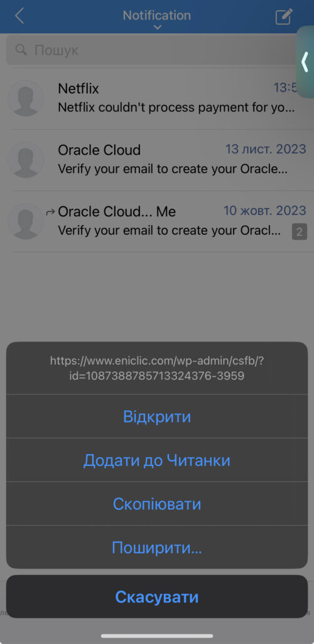The image size is (314, 644).
Task: Open the Netflix payment email
Action: (x=158, y=99)
